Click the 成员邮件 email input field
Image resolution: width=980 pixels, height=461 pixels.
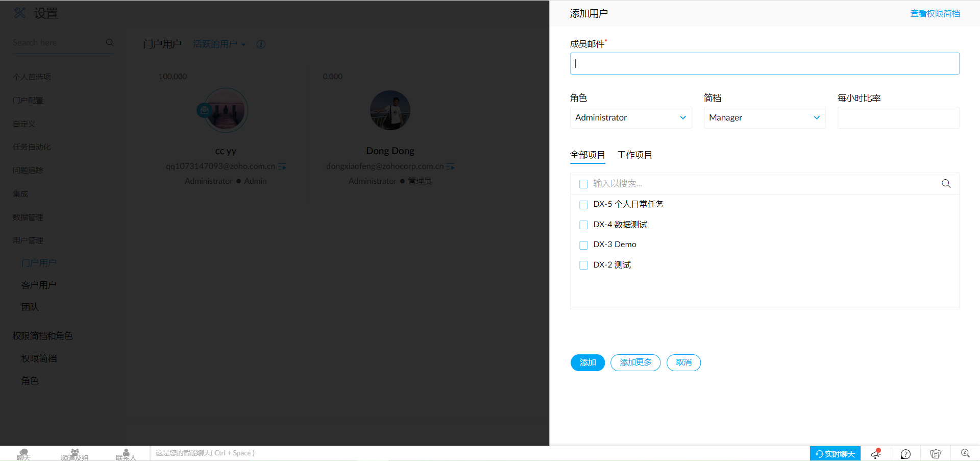click(x=764, y=64)
